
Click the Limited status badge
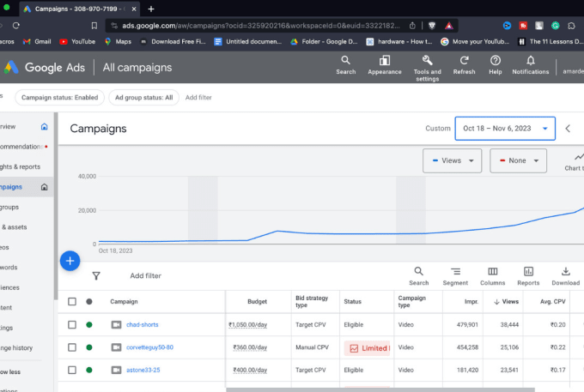(368, 348)
